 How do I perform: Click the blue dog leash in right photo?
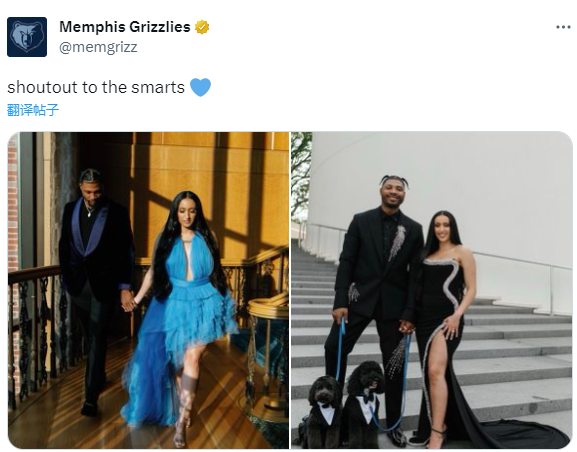click(341, 348)
